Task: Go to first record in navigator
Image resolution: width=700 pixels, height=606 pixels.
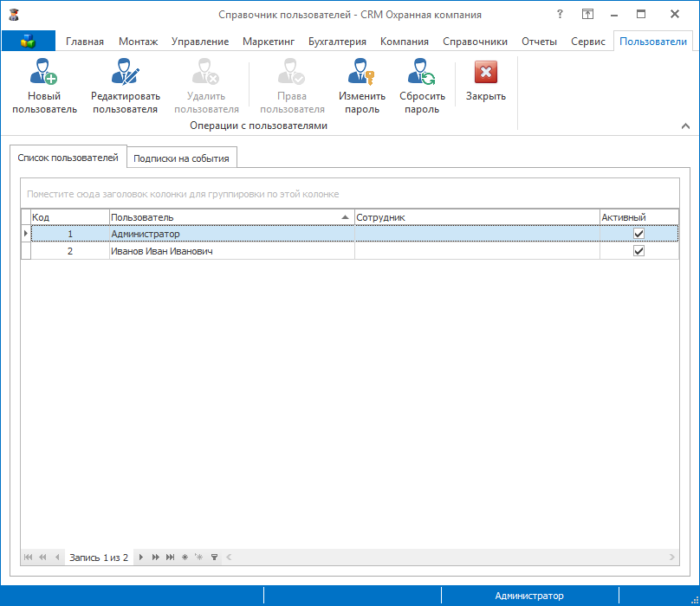Action: pos(28,557)
